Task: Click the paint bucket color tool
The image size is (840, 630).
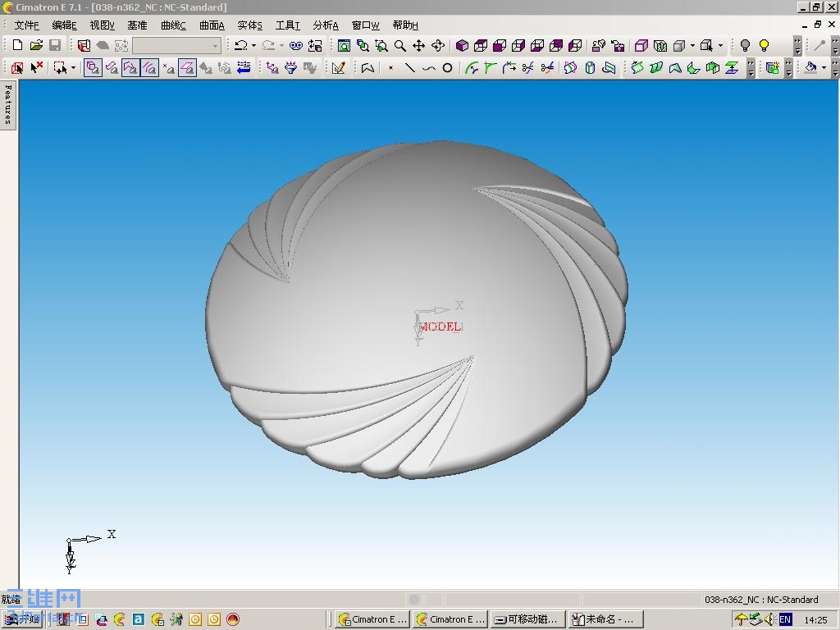Action: (810, 68)
